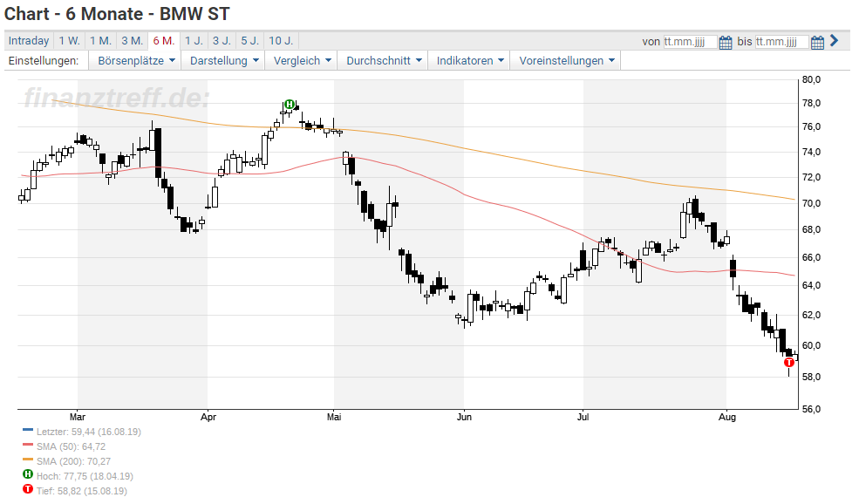Click the 'Chart - 6 Monate - BMW ST' heading
The height and width of the screenshot is (504, 859).
coord(117,14)
